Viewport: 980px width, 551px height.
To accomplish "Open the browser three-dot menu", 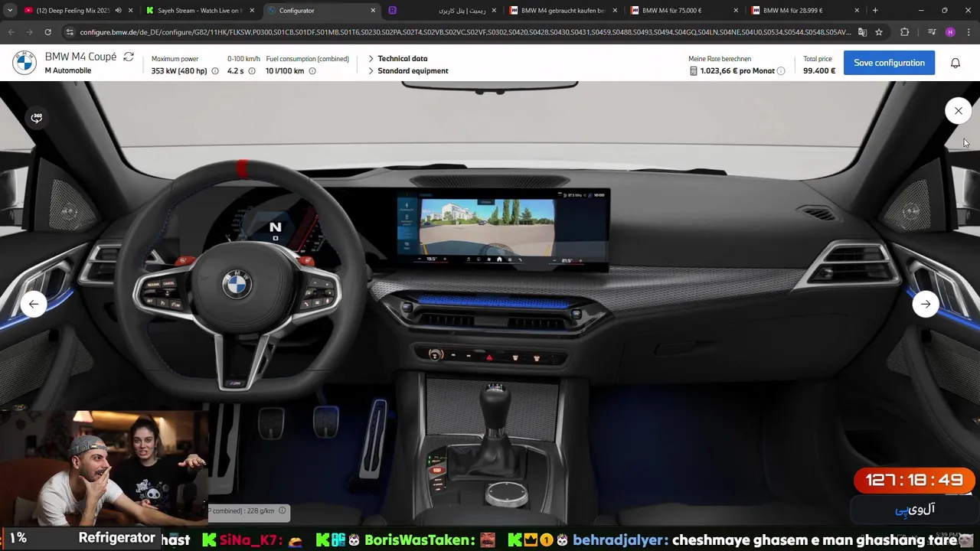I will point(969,32).
